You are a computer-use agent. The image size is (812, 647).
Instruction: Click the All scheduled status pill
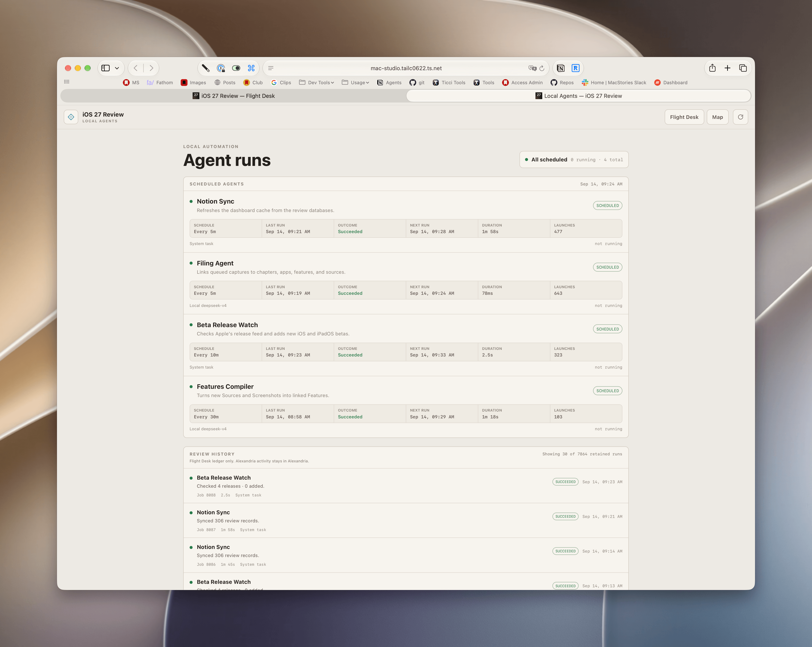click(574, 159)
